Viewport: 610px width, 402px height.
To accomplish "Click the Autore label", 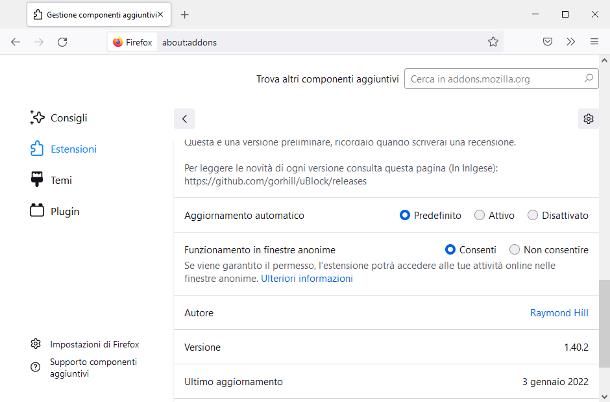I will pyautogui.click(x=199, y=313).
